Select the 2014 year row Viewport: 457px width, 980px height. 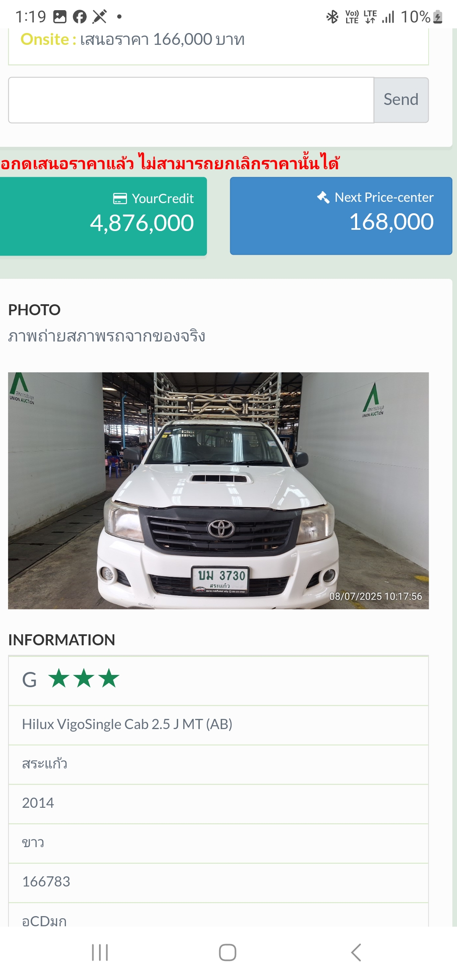point(218,804)
